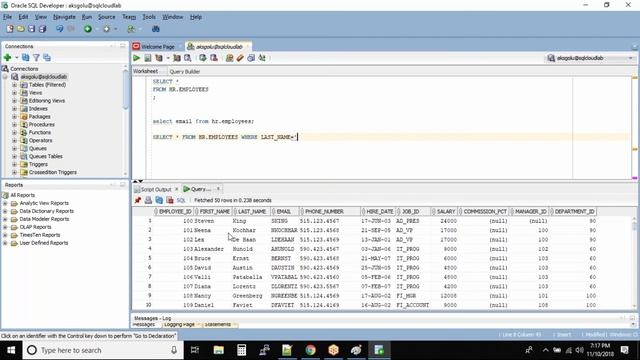The height and width of the screenshot is (360, 640).
Task: Click the Undo icon in main toolbar
Action: (x=60, y=29)
